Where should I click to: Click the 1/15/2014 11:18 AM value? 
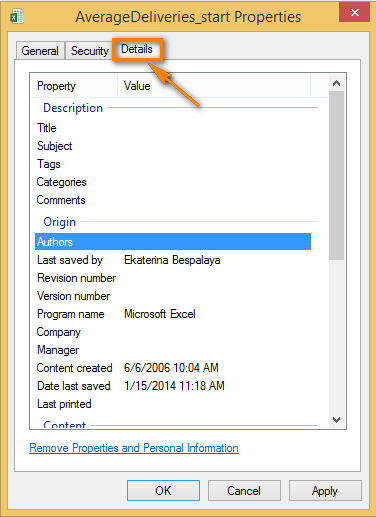tap(174, 386)
